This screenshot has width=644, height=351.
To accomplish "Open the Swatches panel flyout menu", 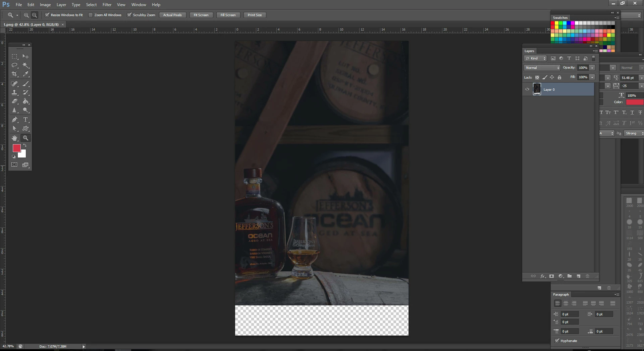I will (x=616, y=18).
